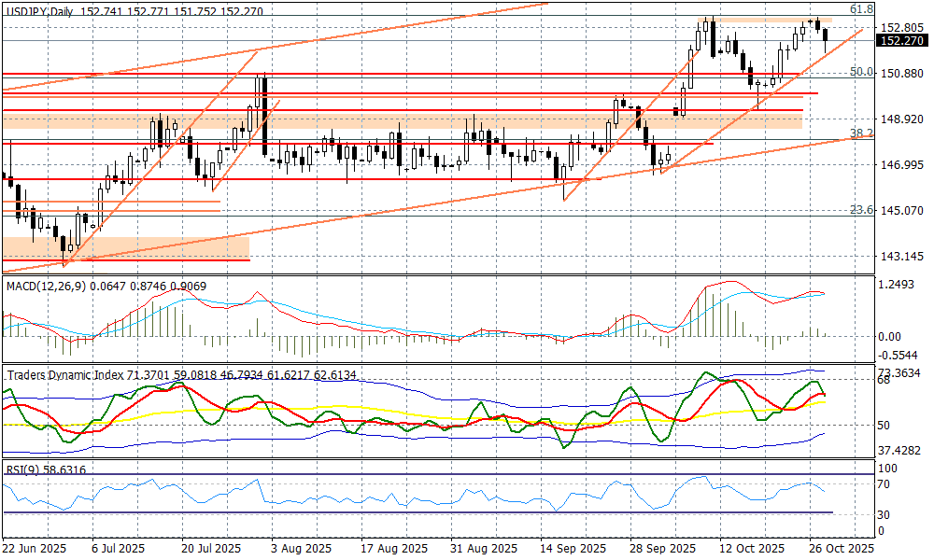The height and width of the screenshot is (560, 934).
Task: Click the 26 Oct 2025 date marker
Action: point(842,549)
